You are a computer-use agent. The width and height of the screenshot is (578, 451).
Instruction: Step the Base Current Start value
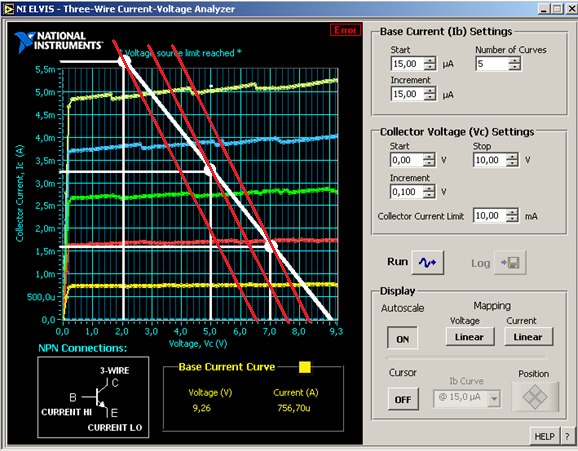coord(429,64)
